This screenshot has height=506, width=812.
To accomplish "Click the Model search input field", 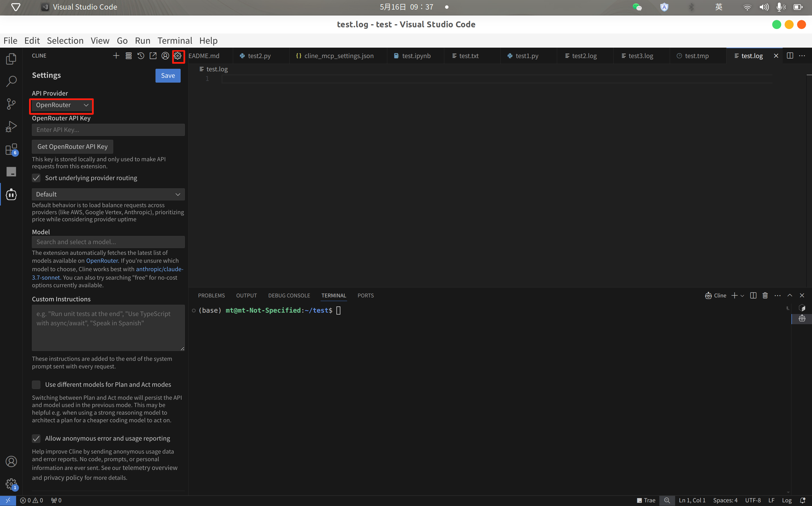I will point(108,242).
